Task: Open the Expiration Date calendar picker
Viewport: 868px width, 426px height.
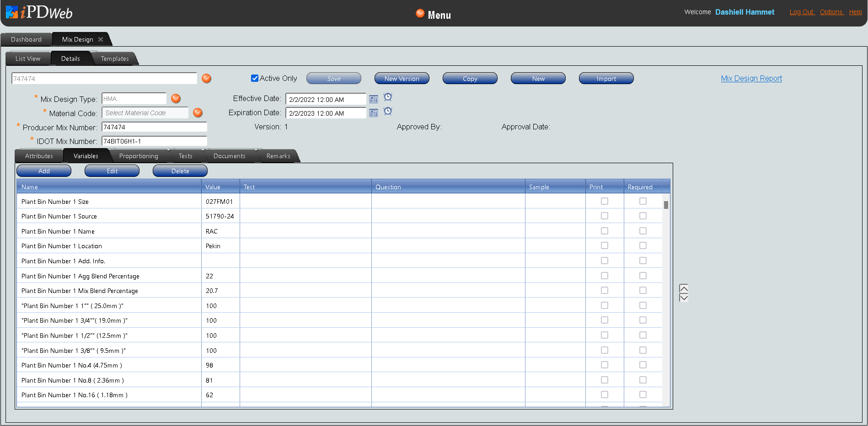Action: (x=374, y=113)
